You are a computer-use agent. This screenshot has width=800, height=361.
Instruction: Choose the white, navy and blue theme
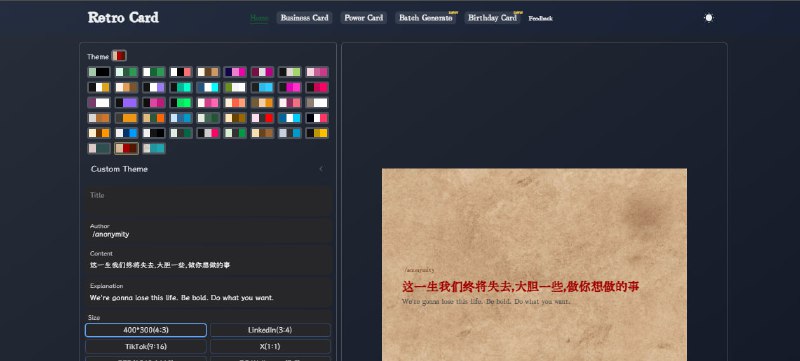click(126, 133)
